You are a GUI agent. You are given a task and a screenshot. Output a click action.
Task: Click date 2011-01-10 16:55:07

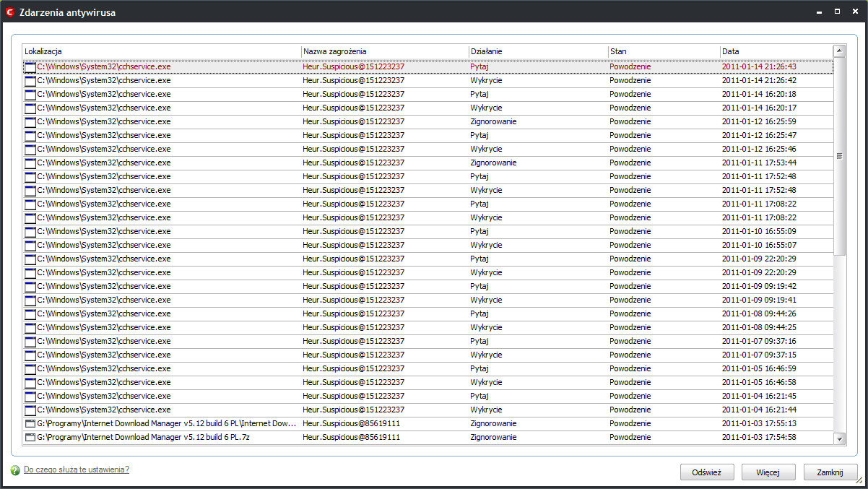click(759, 245)
